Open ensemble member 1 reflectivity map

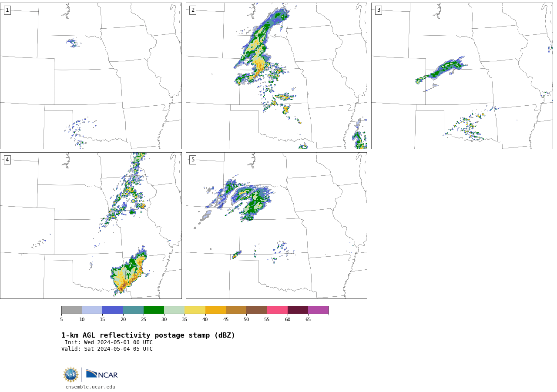click(91, 76)
